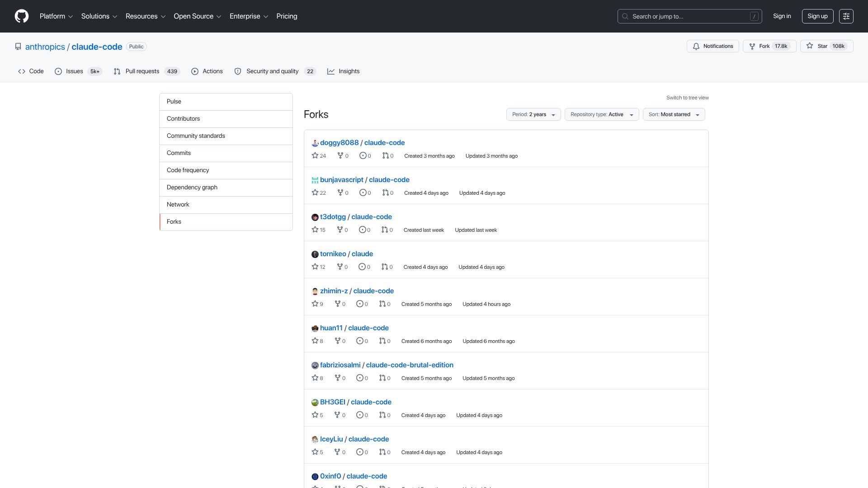The width and height of the screenshot is (868, 488).
Task: Open the Pricing link in header
Action: coord(287,16)
